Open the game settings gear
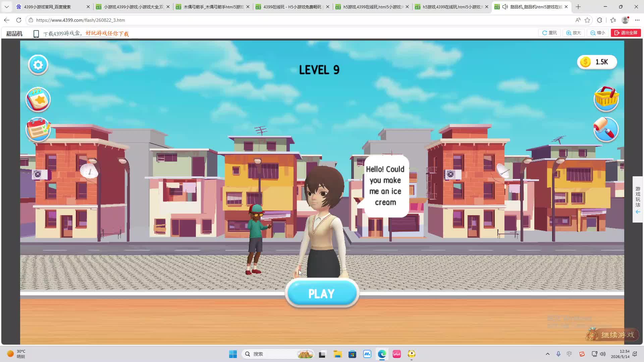 tap(38, 65)
